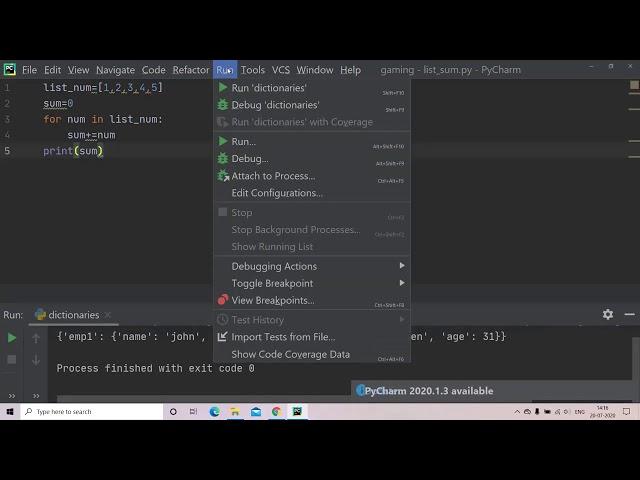
Task: Open Edit Configurations...
Action: click(312, 193)
